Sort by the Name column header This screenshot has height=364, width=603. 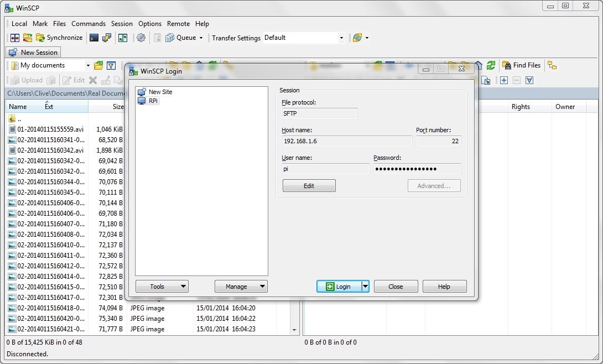[x=18, y=107]
